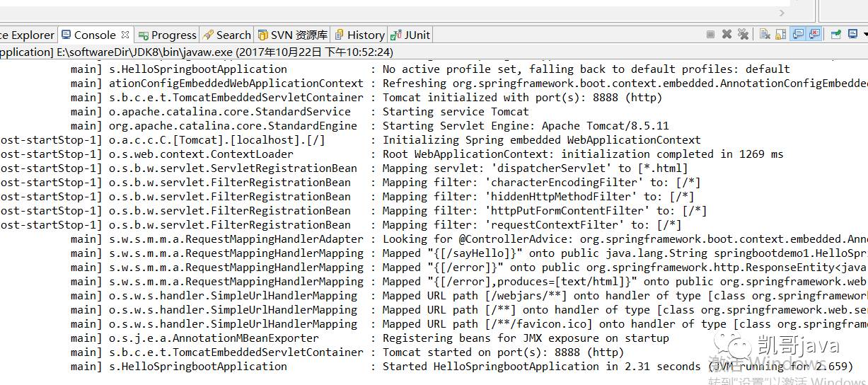Click the horizontal scrollbar right arrow

[782, 13]
